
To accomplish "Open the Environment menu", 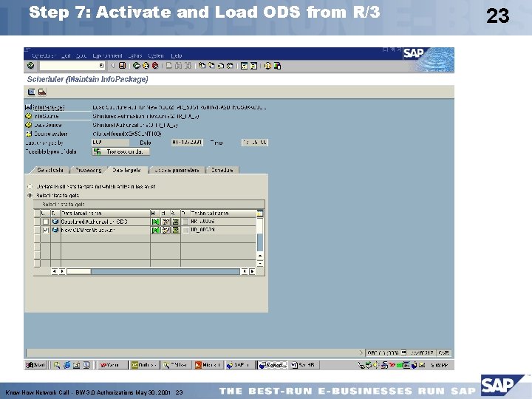I will point(107,55).
